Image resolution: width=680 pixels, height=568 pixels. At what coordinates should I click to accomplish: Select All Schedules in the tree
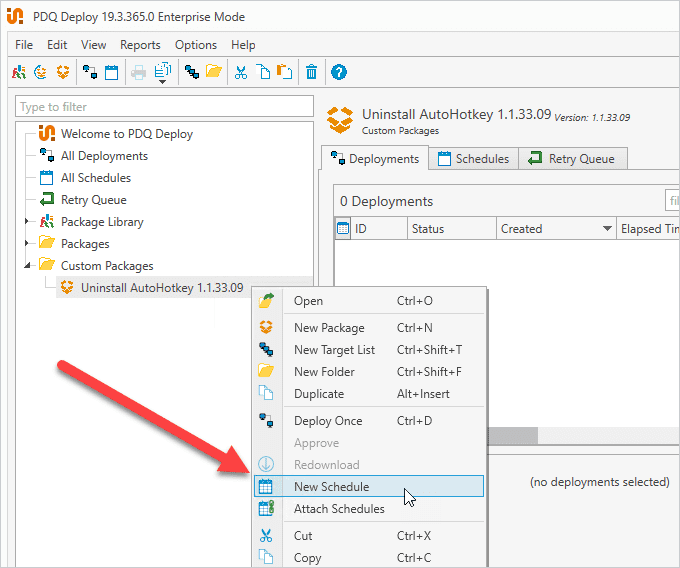pyautogui.click(x=95, y=178)
